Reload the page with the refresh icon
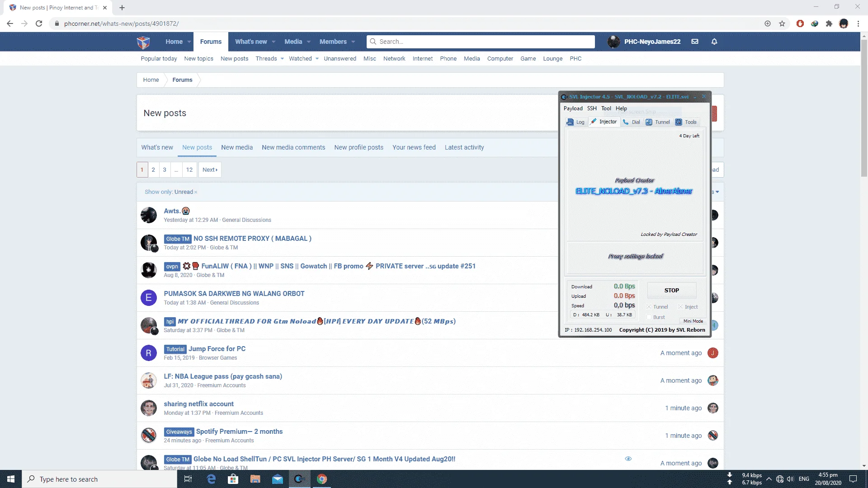Viewport: 868px width, 488px height. (39, 23)
